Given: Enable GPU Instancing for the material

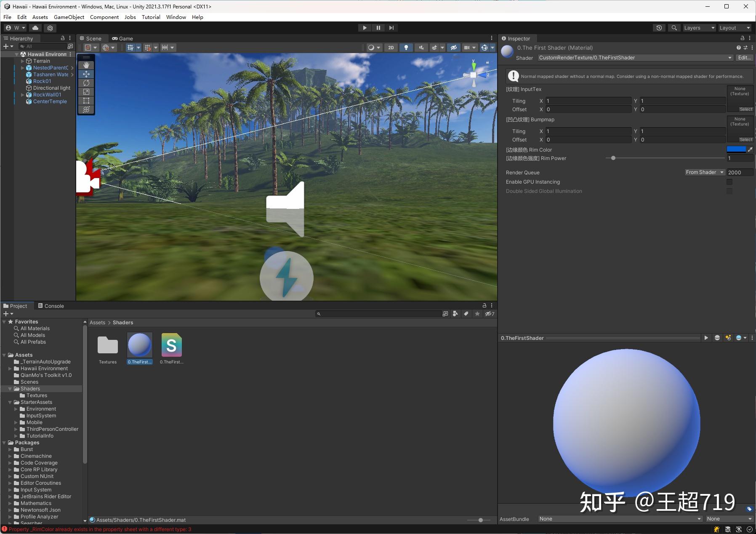Looking at the screenshot, I should (x=729, y=182).
